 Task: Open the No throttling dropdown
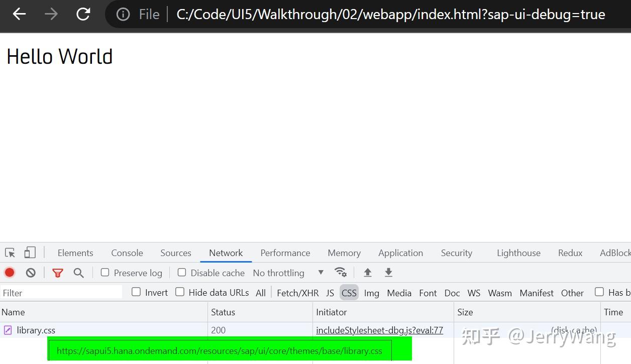(x=279, y=273)
